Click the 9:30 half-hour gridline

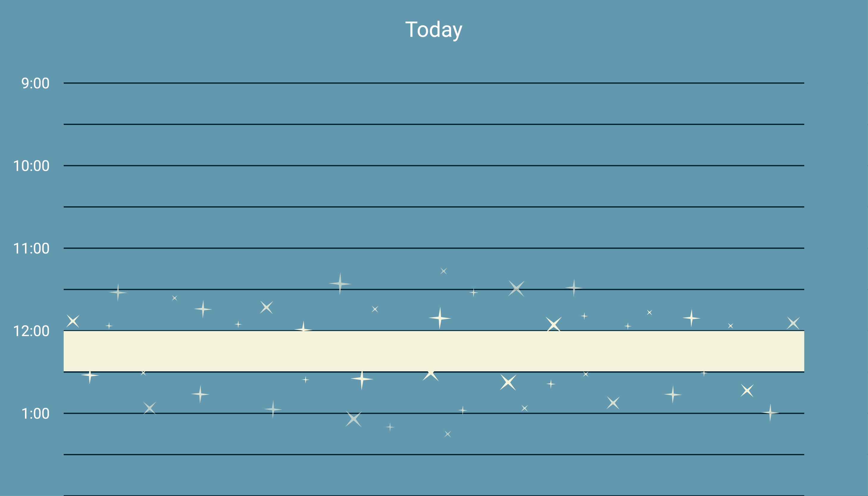coord(434,124)
